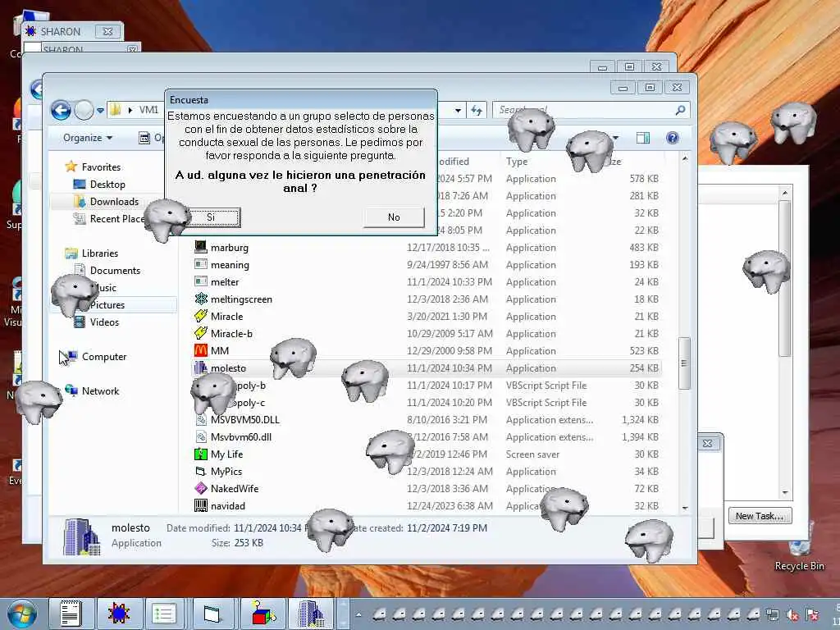Answer Si in the Encuesta dialog

pos(213,217)
